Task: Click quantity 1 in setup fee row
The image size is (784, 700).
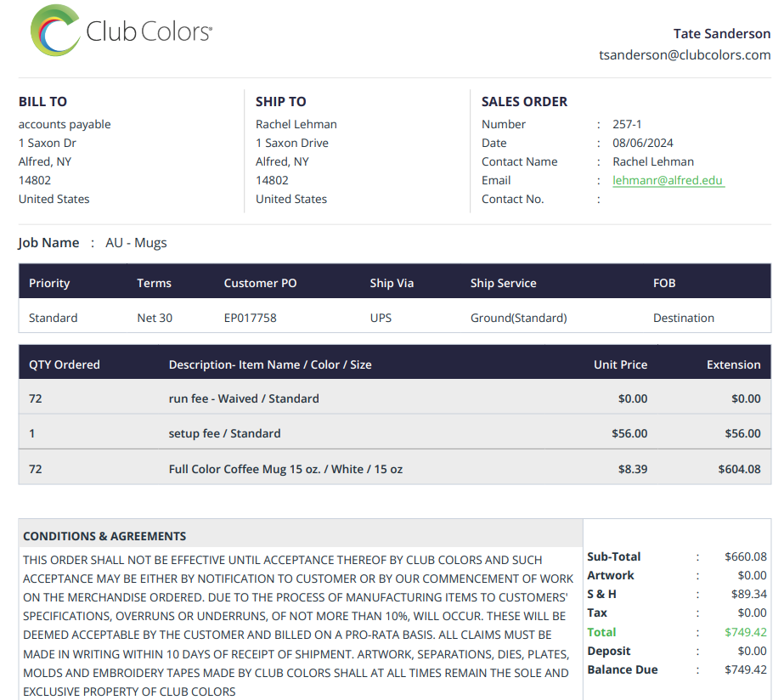Action: pos(32,433)
